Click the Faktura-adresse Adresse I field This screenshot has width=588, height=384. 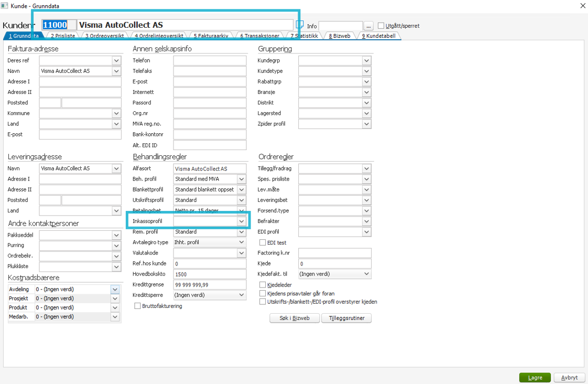pyautogui.click(x=80, y=81)
